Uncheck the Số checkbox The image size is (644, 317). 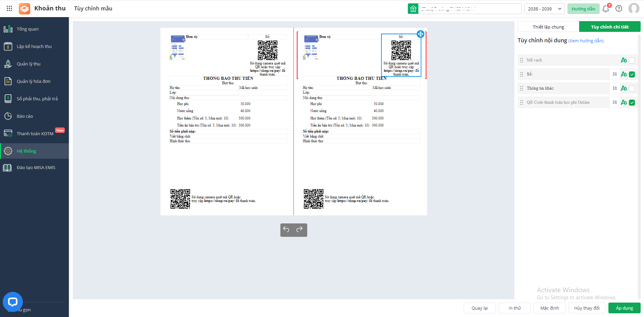coord(632,74)
